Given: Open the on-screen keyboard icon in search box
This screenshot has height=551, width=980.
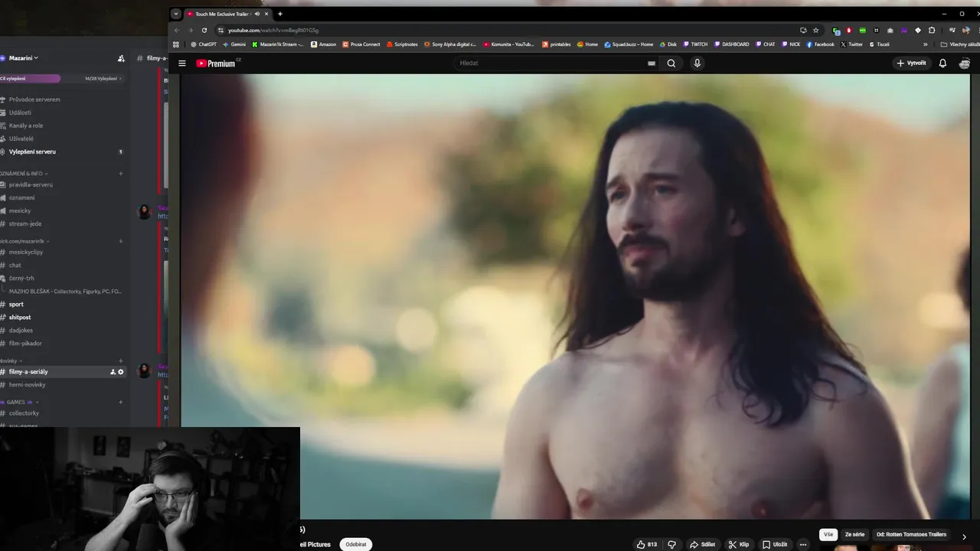Looking at the screenshot, I should [x=652, y=64].
